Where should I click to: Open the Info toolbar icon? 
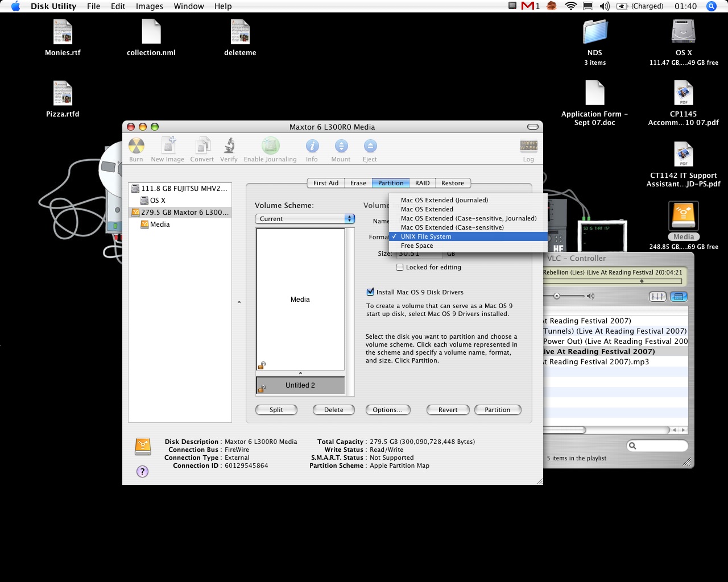312,146
